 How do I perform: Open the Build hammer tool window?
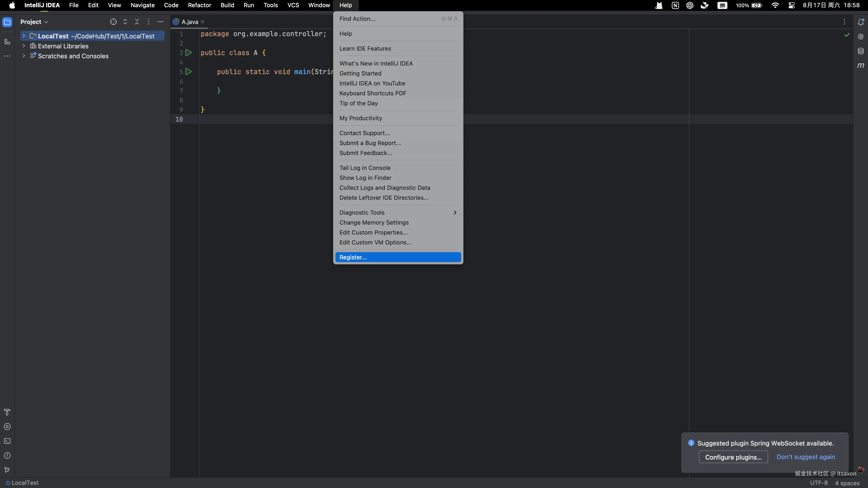click(7, 412)
